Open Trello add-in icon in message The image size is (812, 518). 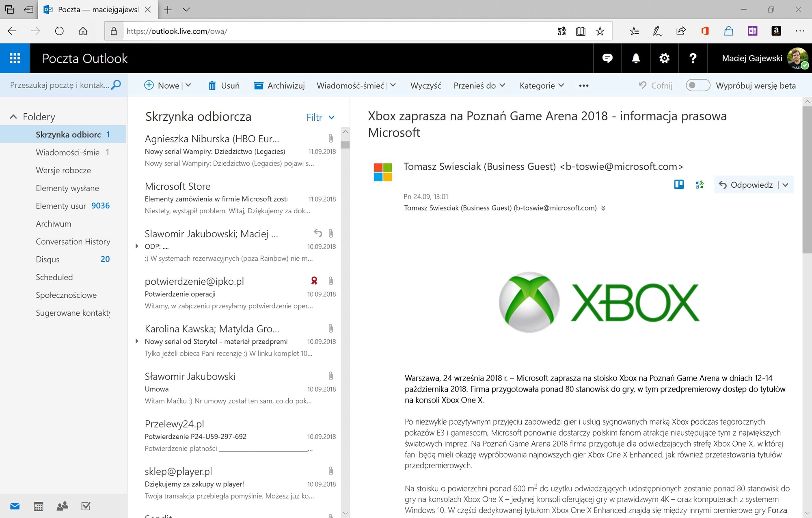click(x=679, y=185)
